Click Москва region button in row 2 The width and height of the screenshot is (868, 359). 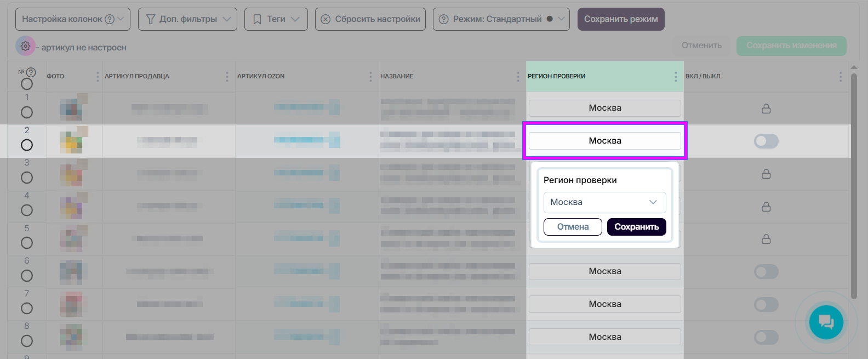tap(605, 141)
